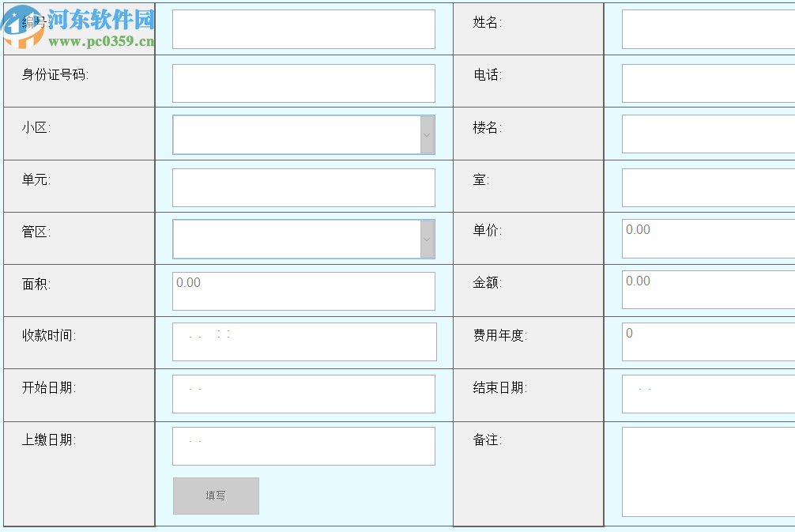Screen dimensions: 795x532
Task: Click the 姓名 name input field
Action: click(707, 28)
